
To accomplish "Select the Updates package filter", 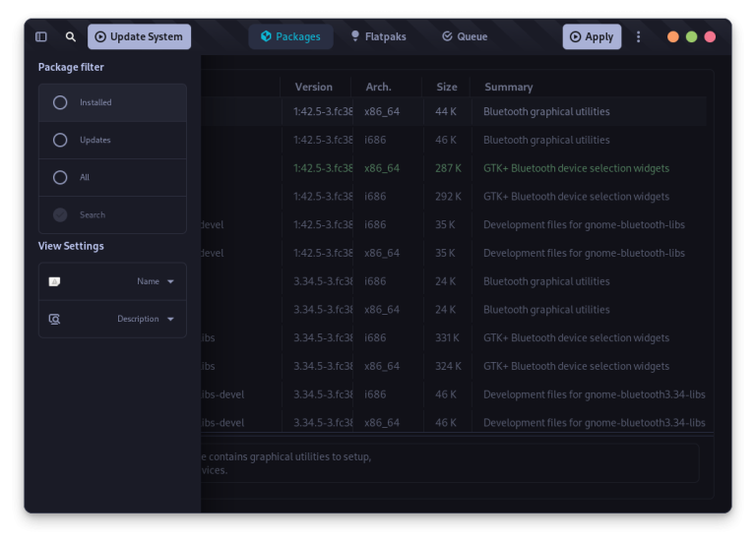I will pyautogui.click(x=61, y=140).
